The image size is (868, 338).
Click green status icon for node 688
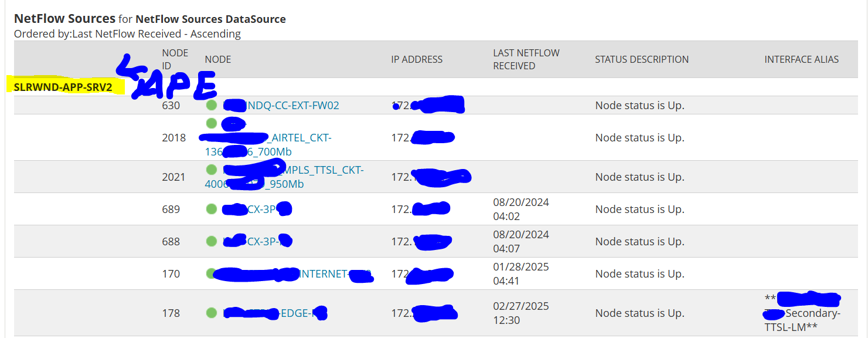tap(211, 241)
